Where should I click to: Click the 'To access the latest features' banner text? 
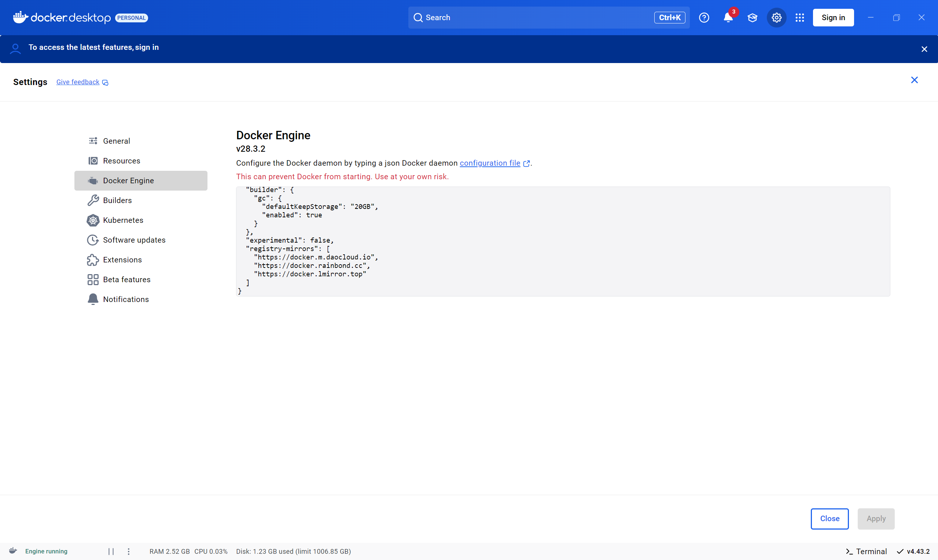pos(93,47)
